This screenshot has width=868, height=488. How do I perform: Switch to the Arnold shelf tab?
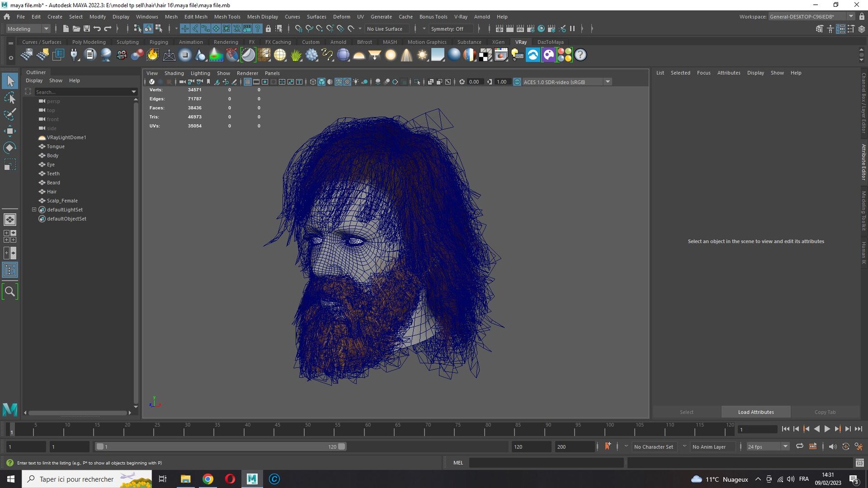338,42
